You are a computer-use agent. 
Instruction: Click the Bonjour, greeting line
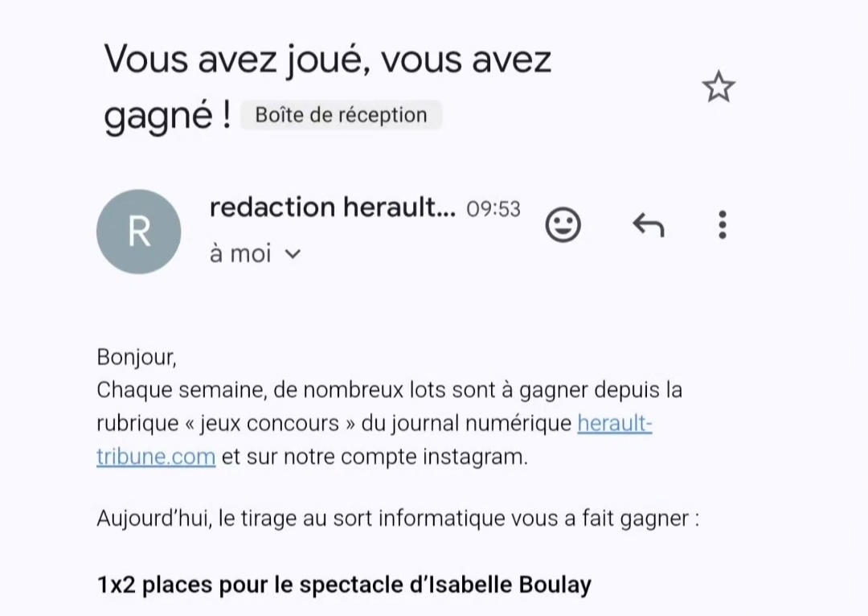pyautogui.click(x=137, y=357)
